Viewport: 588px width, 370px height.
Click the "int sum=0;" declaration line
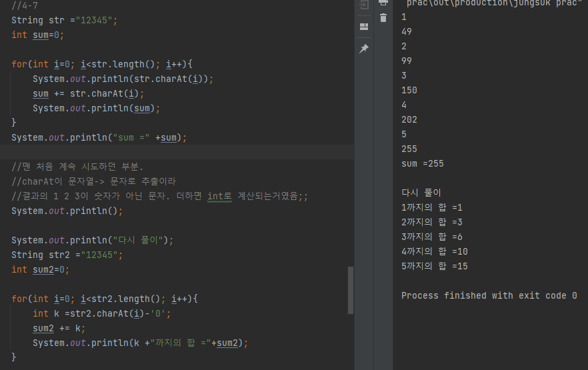pyautogui.click(x=37, y=35)
